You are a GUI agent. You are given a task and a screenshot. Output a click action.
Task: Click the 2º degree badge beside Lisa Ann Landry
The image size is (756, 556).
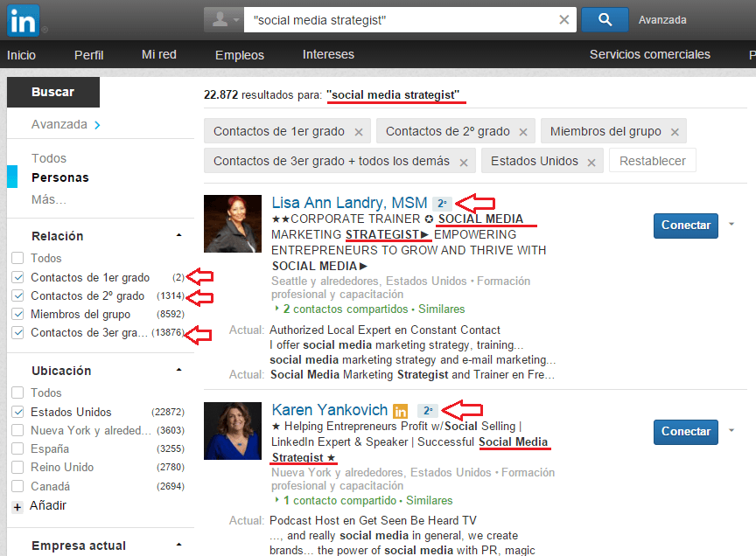[x=442, y=204]
